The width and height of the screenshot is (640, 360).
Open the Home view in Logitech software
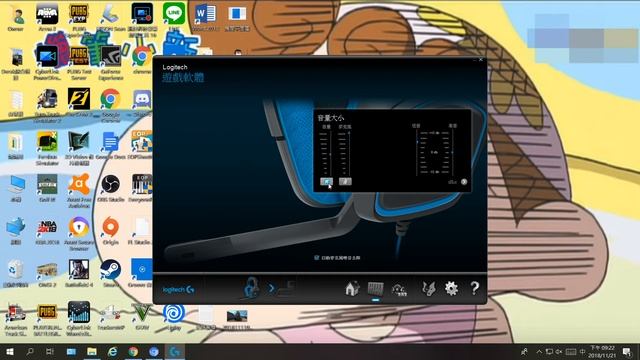pyautogui.click(x=352, y=289)
